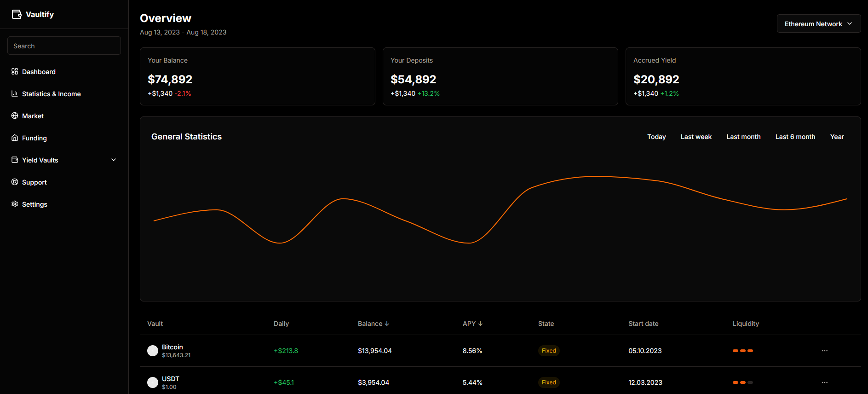Click the Dashboard grid icon

click(15, 71)
